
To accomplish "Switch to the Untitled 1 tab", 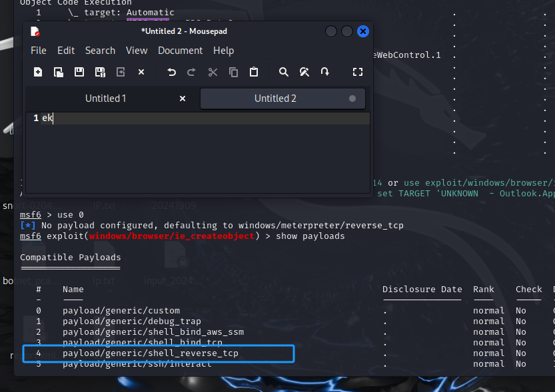I will coord(105,98).
